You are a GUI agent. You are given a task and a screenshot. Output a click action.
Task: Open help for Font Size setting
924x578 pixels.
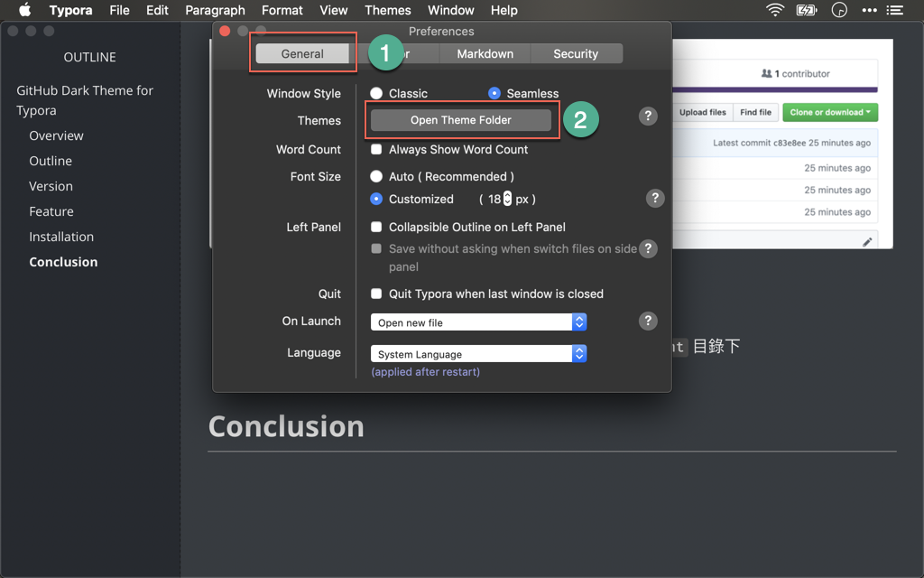pos(655,198)
